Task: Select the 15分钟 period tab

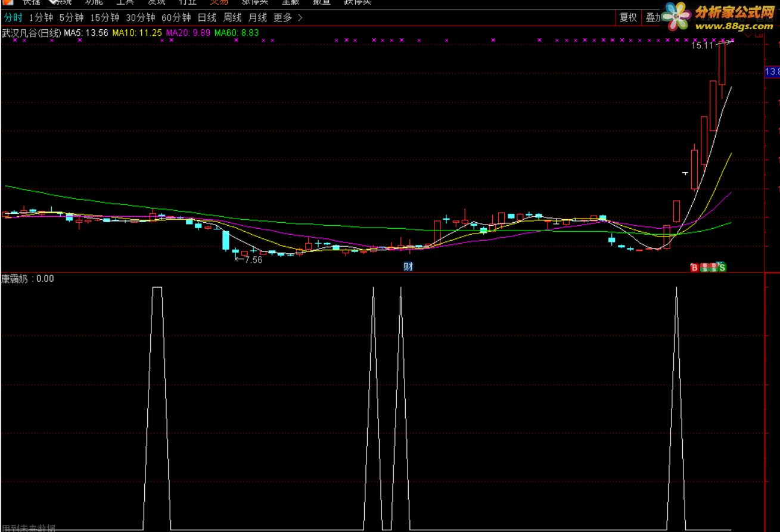Action: click(x=105, y=18)
